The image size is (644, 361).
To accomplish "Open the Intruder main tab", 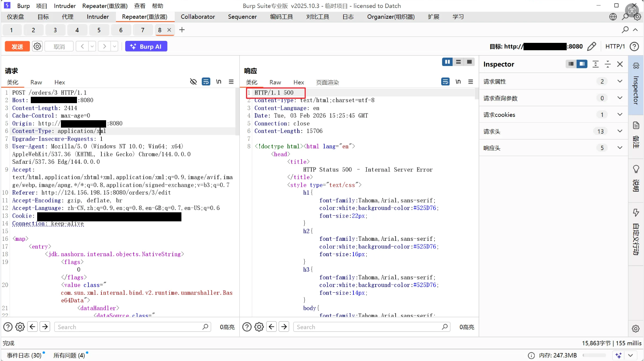I will click(x=98, y=17).
